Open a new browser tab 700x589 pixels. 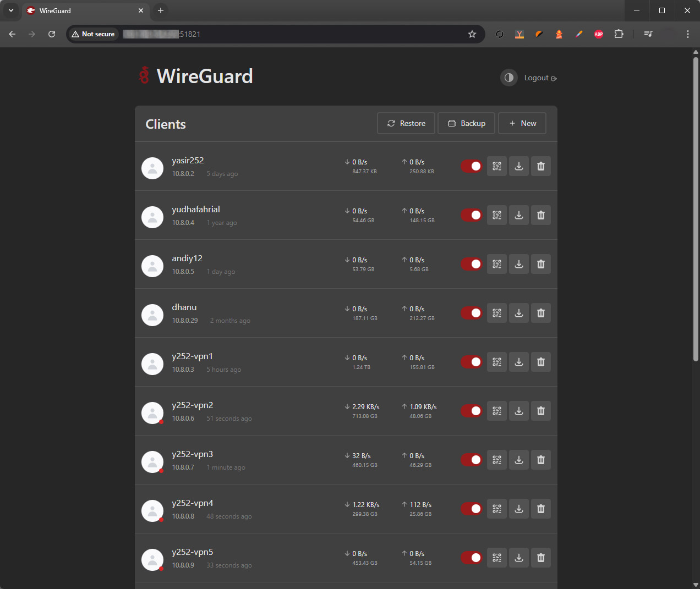click(x=161, y=10)
